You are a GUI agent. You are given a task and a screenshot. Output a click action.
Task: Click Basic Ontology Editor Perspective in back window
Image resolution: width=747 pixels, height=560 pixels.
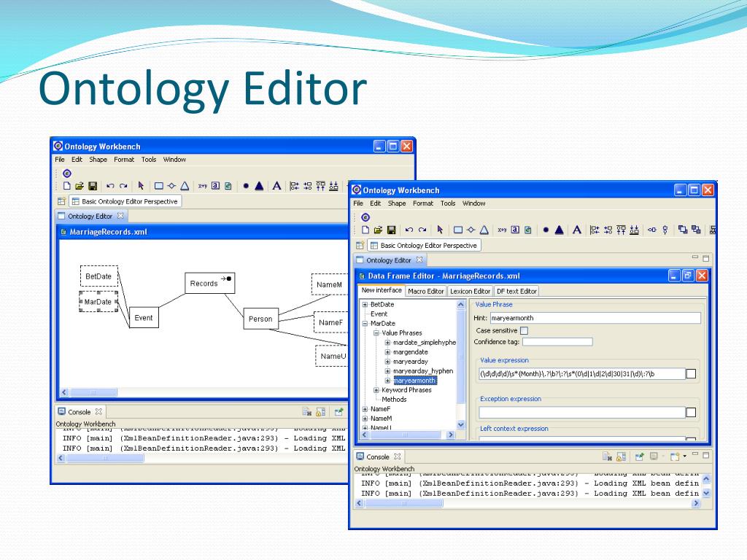point(125,201)
